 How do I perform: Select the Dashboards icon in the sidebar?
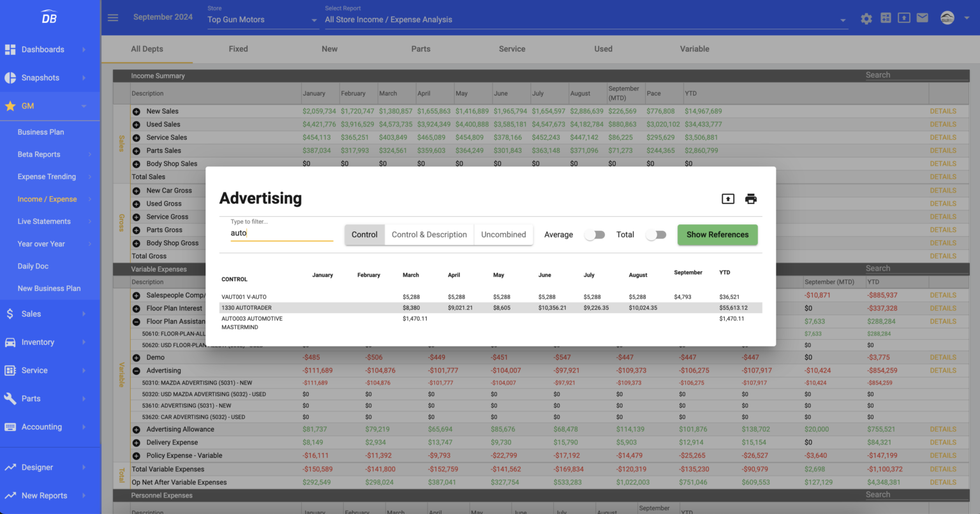click(10, 49)
